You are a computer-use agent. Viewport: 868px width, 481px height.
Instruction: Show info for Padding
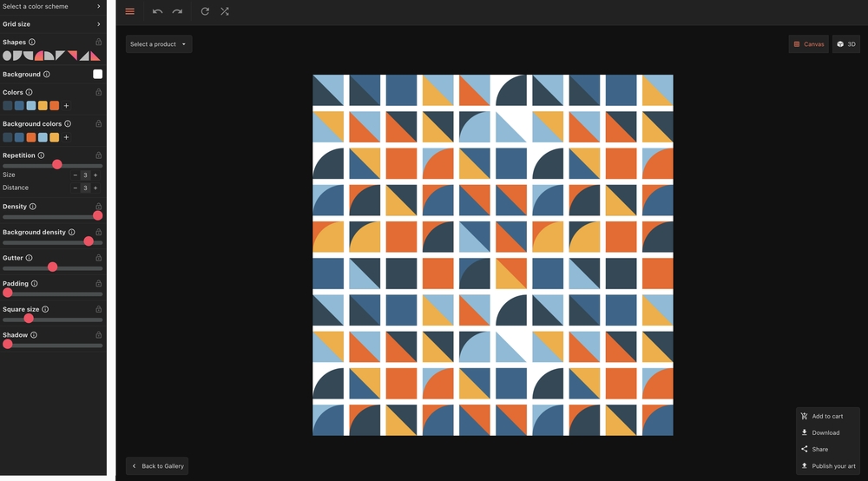(35, 283)
